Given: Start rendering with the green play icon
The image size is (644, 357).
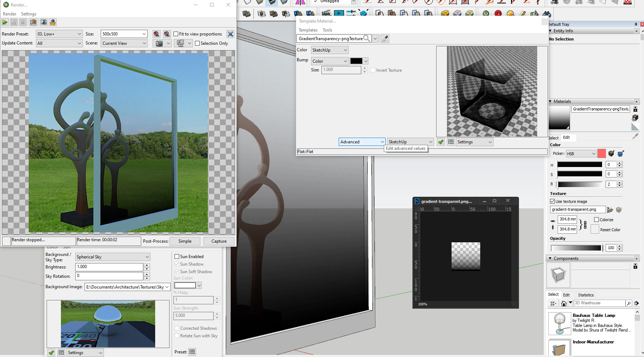Looking at the screenshot, I should click(5, 22).
